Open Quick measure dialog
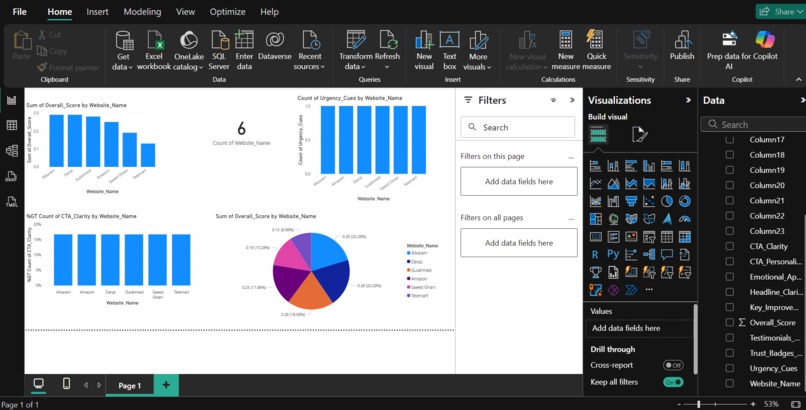 pos(596,50)
